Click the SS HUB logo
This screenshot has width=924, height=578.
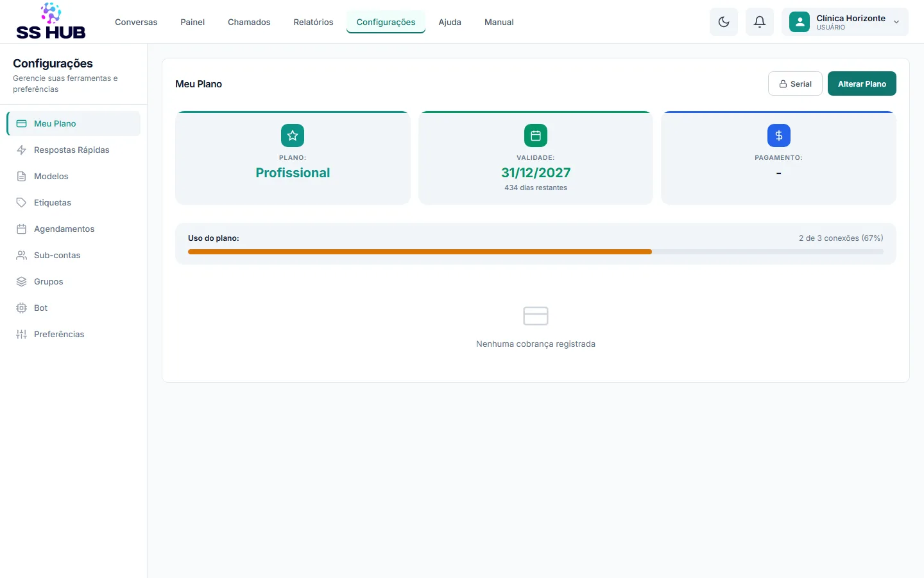[51, 21]
